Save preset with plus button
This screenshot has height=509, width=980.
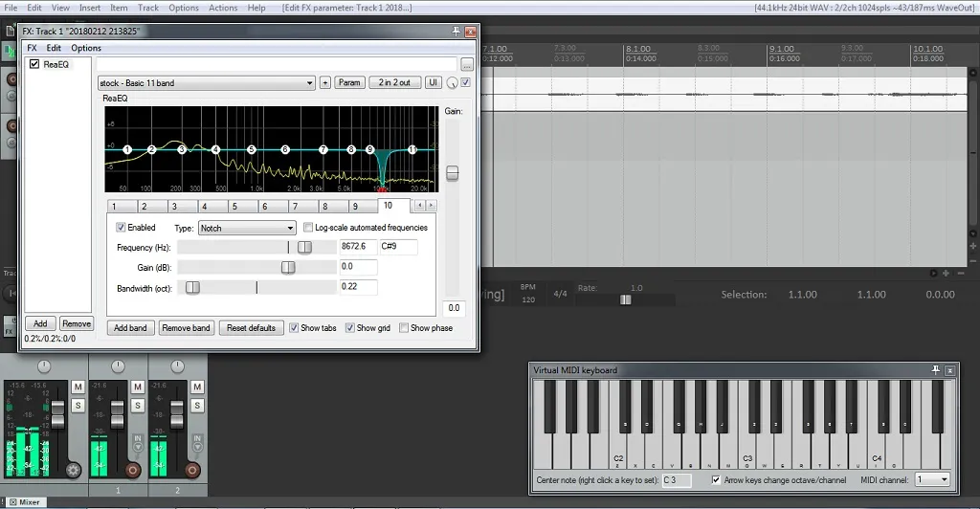coord(325,82)
